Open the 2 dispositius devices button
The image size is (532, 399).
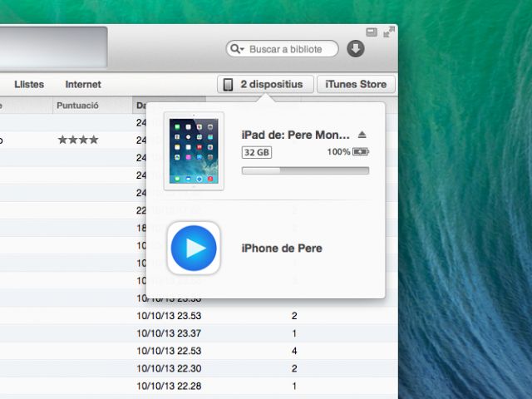(265, 84)
